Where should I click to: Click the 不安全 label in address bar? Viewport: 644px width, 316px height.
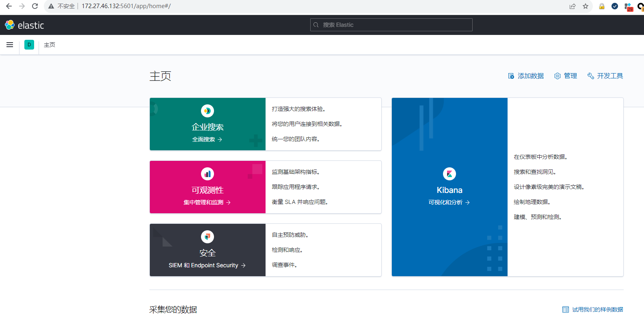pos(66,6)
